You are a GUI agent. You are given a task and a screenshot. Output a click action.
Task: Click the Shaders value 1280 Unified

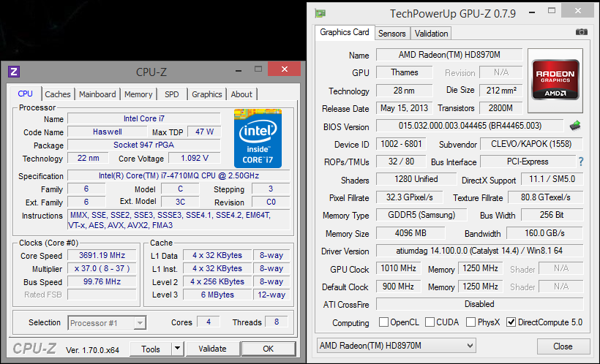click(416, 179)
